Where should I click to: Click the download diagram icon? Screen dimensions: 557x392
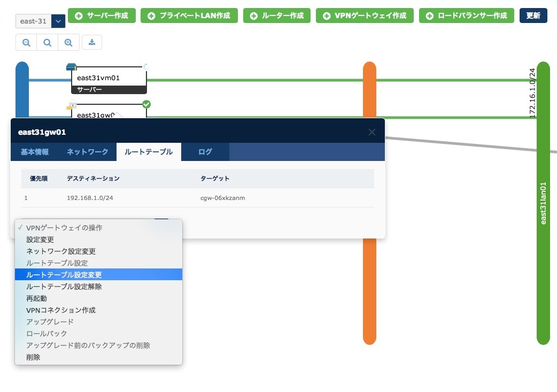click(92, 42)
